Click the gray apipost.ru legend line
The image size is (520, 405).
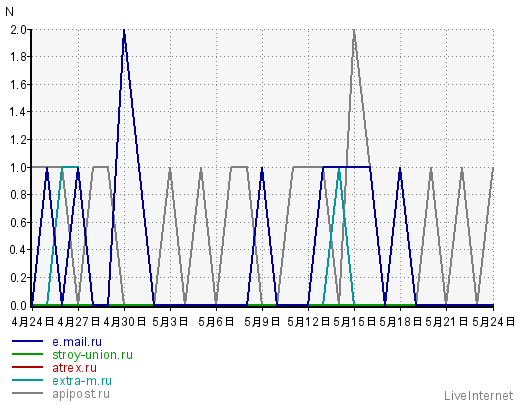(x=28, y=393)
